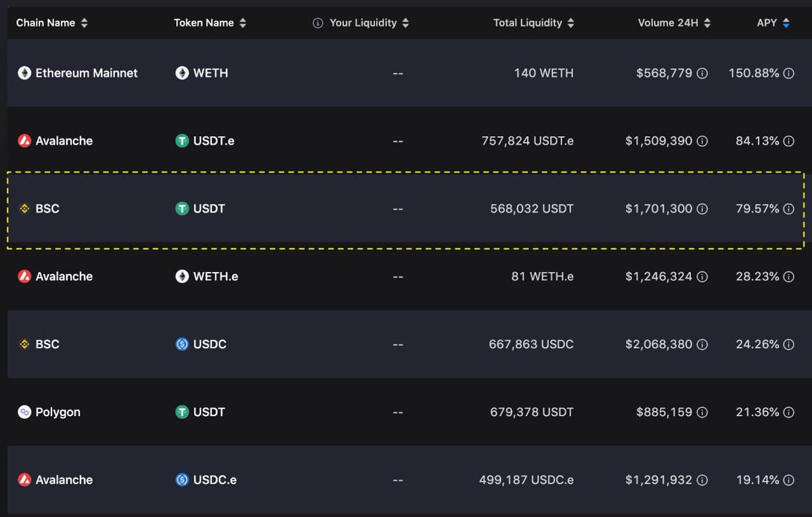Viewport: 812px width, 517px height.
Task: Click USDC token icon in BSC row
Action: [182, 344]
